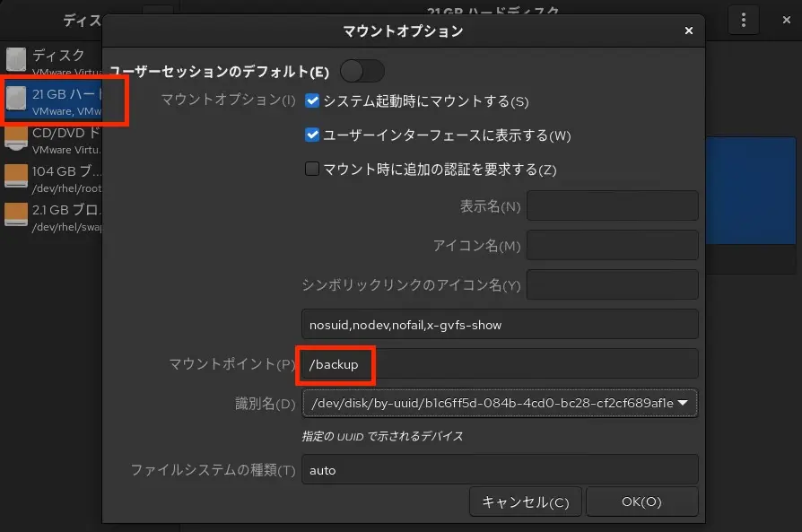The height and width of the screenshot is (532, 802).
Task: Confirm settings with the OK button
Action: click(x=642, y=501)
